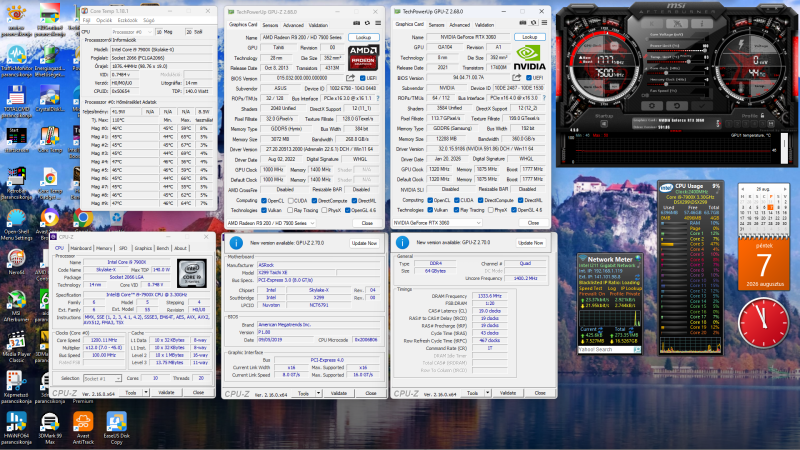The width and height of the screenshot is (800, 450).
Task: Click Tools button in CPU-Z Memory window
Action: 473,393
